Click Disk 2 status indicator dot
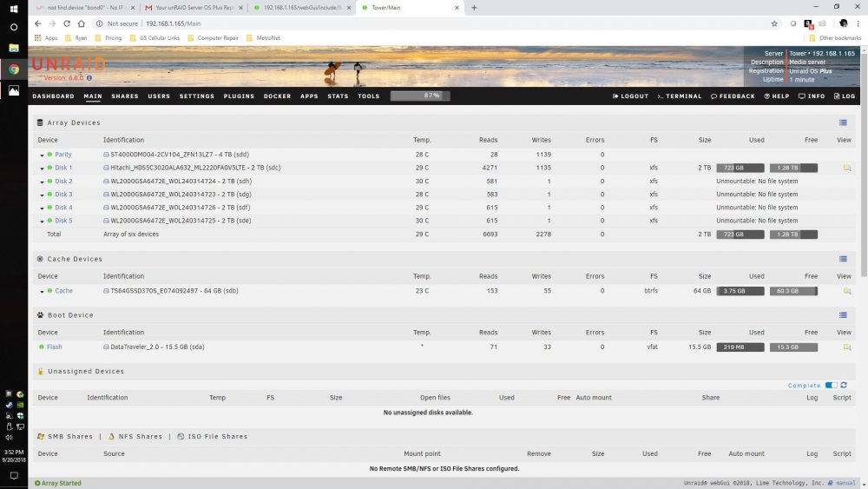868x489 pixels. pos(49,181)
